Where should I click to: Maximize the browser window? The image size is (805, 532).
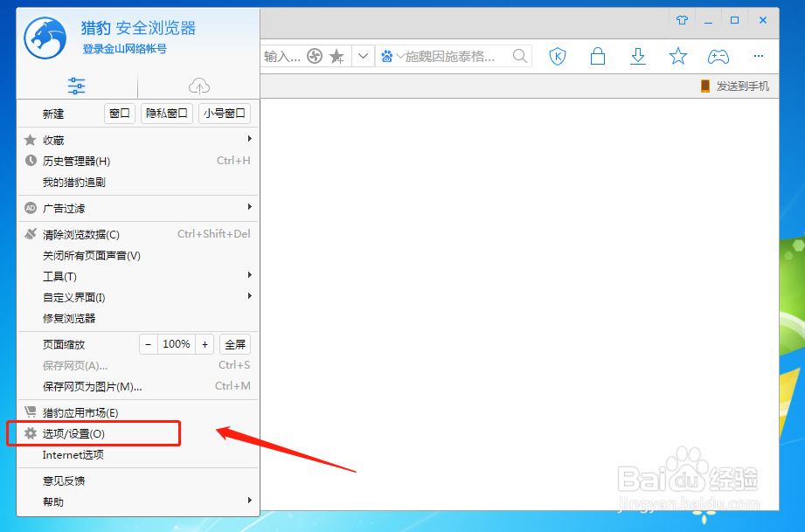(x=735, y=20)
